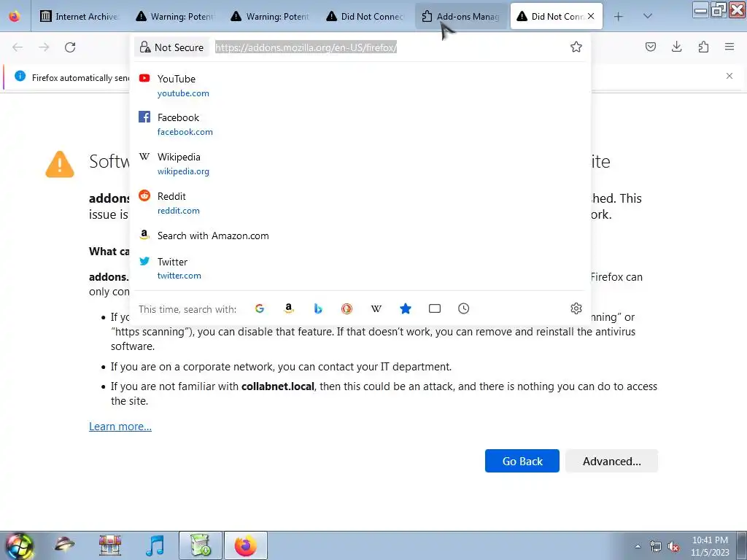This screenshot has width=747, height=560.
Task: Search this time with Wikipedia icon
Action: coord(376,309)
